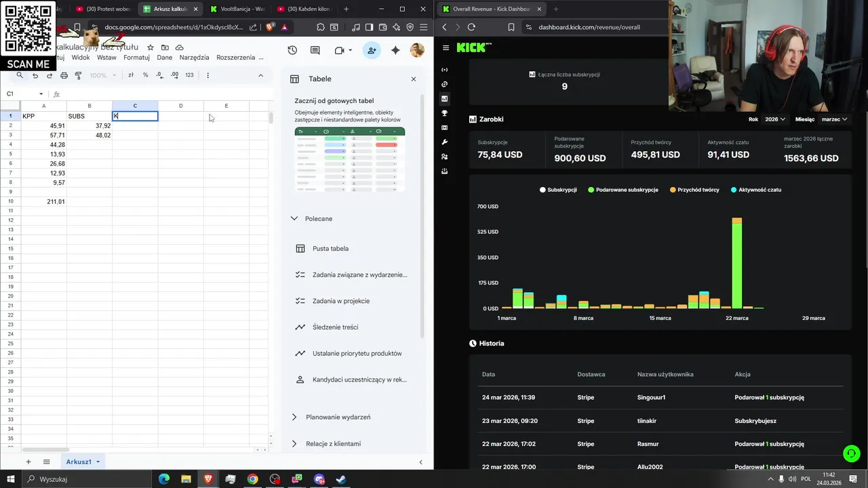Select column D header
The height and width of the screenshot is (488, 868).
coord(180,106)
